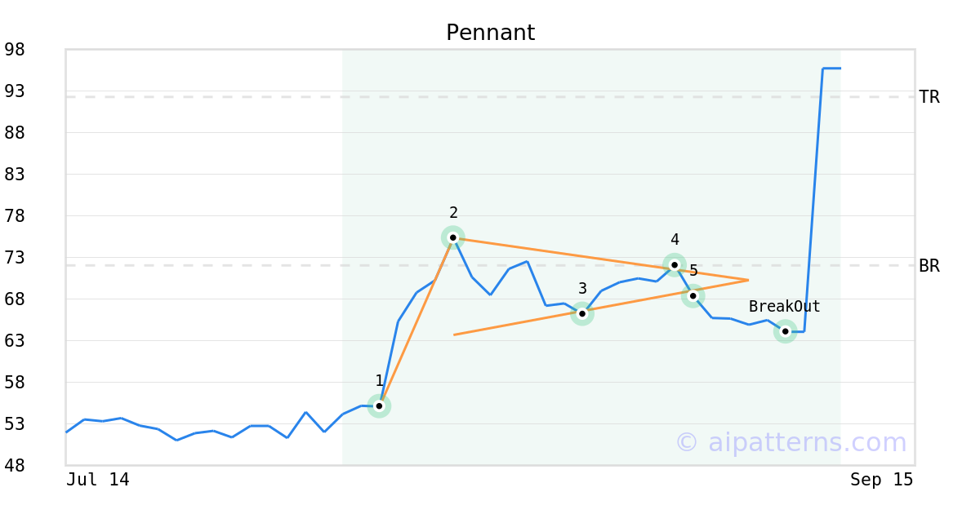Select the BR level label
The image size is (980, 514).
pyautogui.click(x=929, y=266)
